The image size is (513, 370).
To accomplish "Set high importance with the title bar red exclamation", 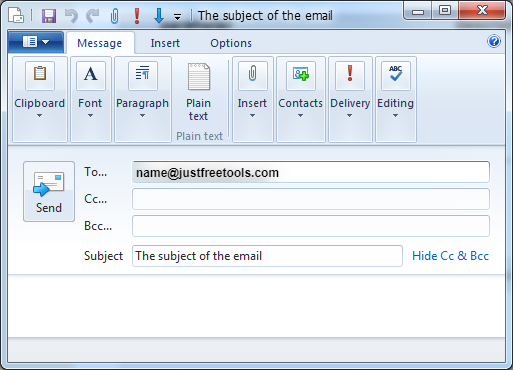I will pyautogui.click(x=137, y=16).
